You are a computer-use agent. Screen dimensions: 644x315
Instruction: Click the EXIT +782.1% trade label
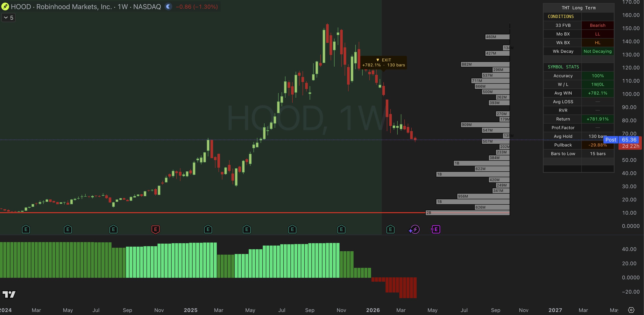point(384,63)
